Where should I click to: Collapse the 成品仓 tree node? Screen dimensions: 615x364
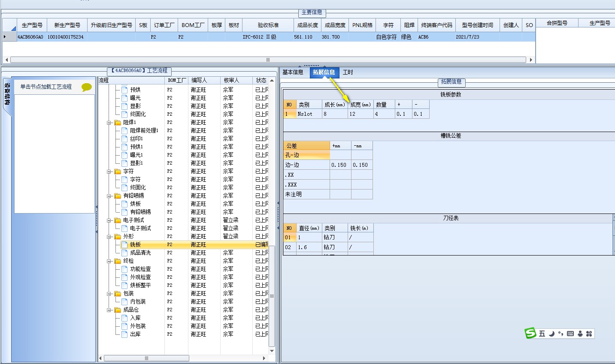(109, 310)
